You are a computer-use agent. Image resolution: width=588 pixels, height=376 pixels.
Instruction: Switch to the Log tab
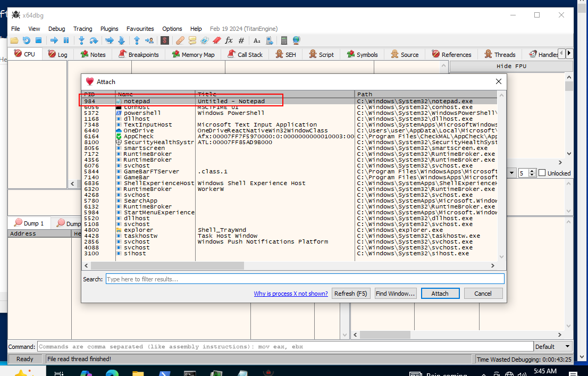pos(58,54)
